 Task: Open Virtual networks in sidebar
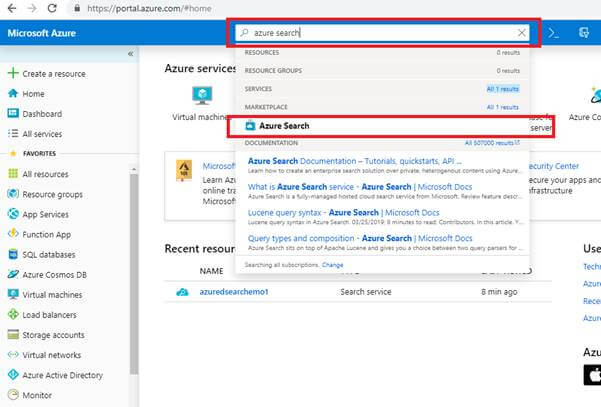[x=52, y=355]
